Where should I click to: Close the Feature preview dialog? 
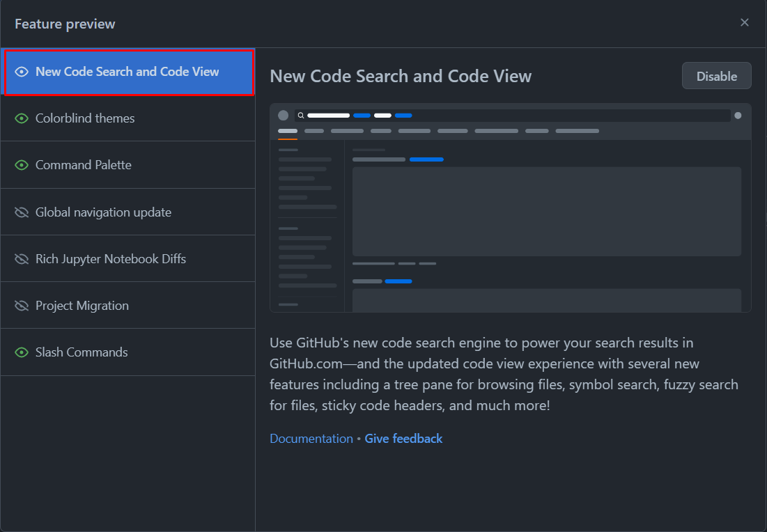745,22
